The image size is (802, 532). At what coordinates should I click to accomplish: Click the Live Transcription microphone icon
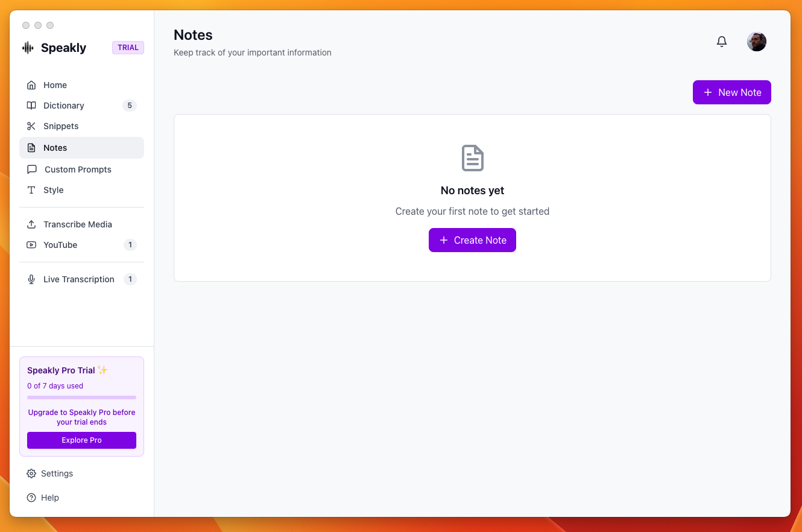point(31,279)
